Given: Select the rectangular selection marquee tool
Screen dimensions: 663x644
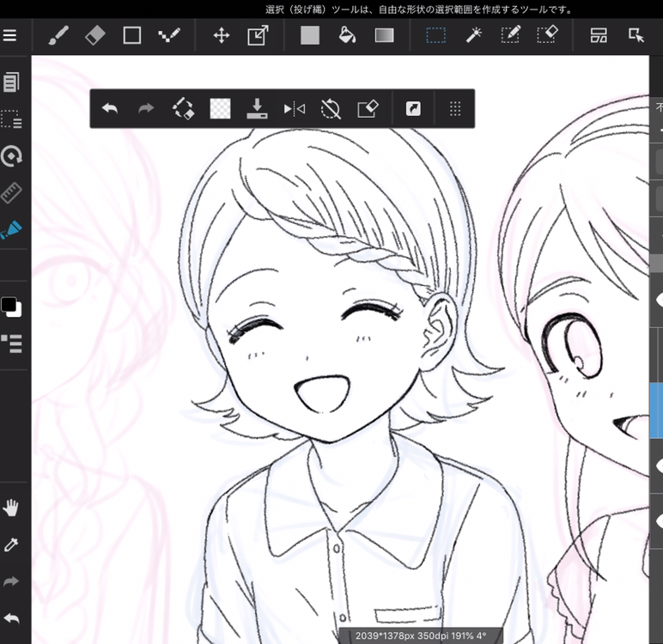Looking at the screenshot, I should tap(435, 35).
